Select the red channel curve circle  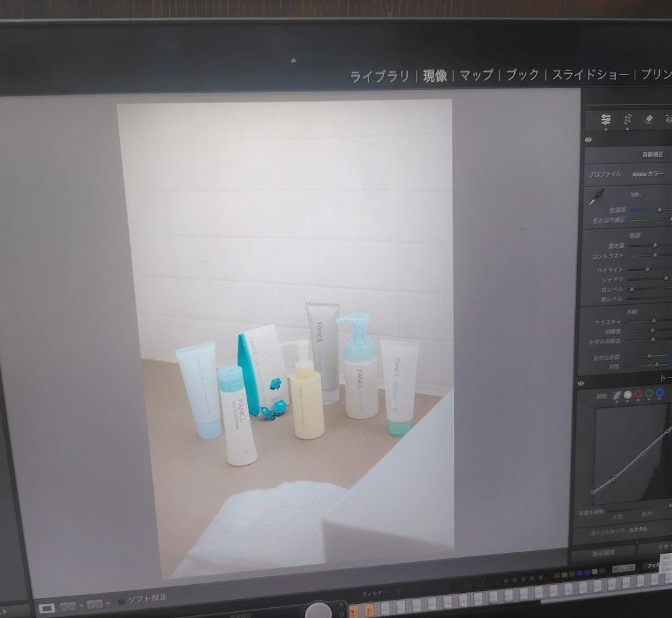[x=638, y=394]
